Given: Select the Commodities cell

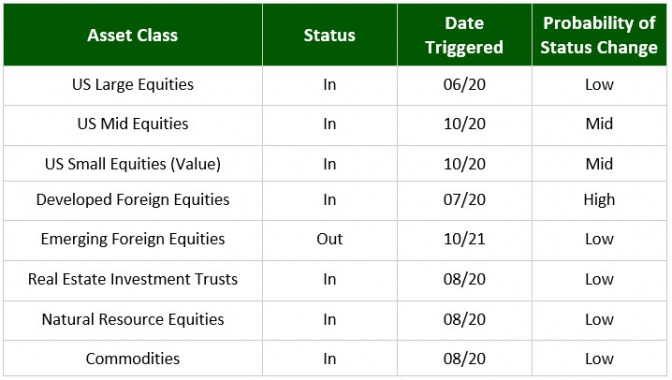Looking at the screenshot, I should coord(133,359).
